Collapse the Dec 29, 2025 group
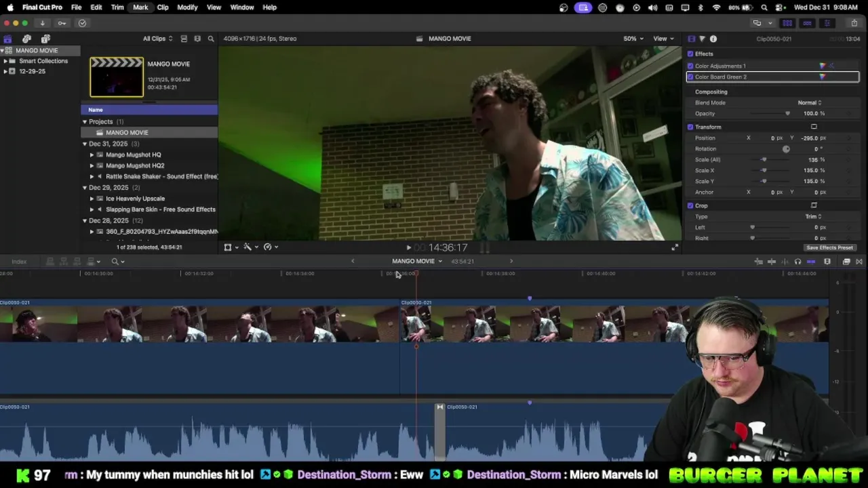 (x=85, y=187)
